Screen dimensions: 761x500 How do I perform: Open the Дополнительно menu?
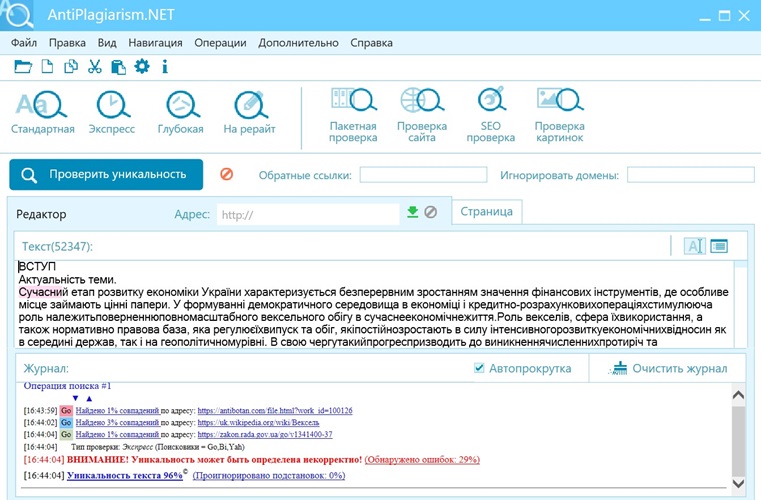point(298,43)
